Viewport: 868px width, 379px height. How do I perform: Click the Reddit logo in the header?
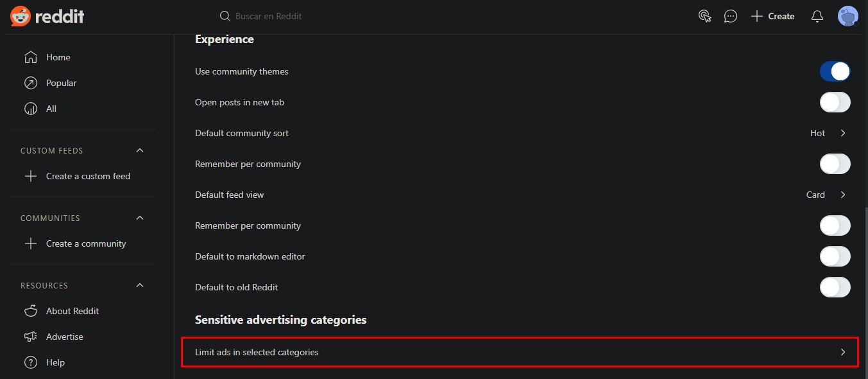point(47,16)
